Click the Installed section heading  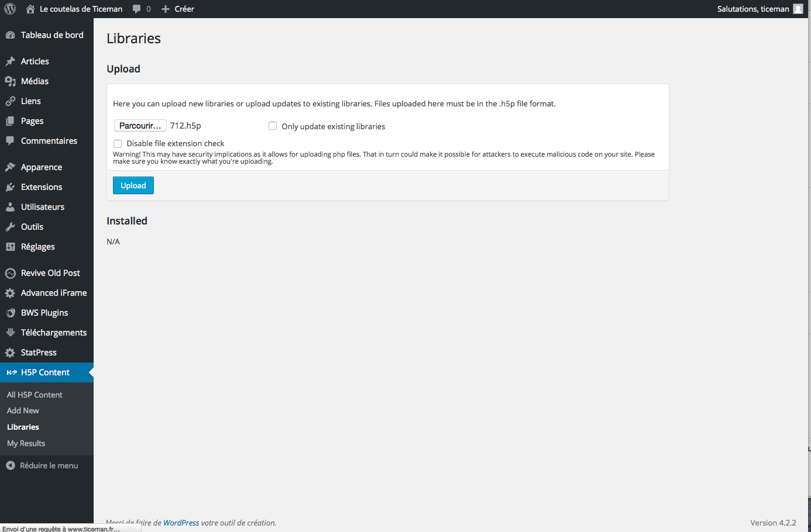127,221
